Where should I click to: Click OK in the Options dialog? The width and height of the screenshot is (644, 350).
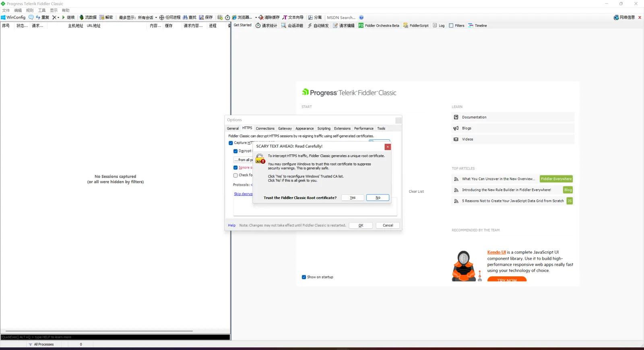tap(361, 226)
